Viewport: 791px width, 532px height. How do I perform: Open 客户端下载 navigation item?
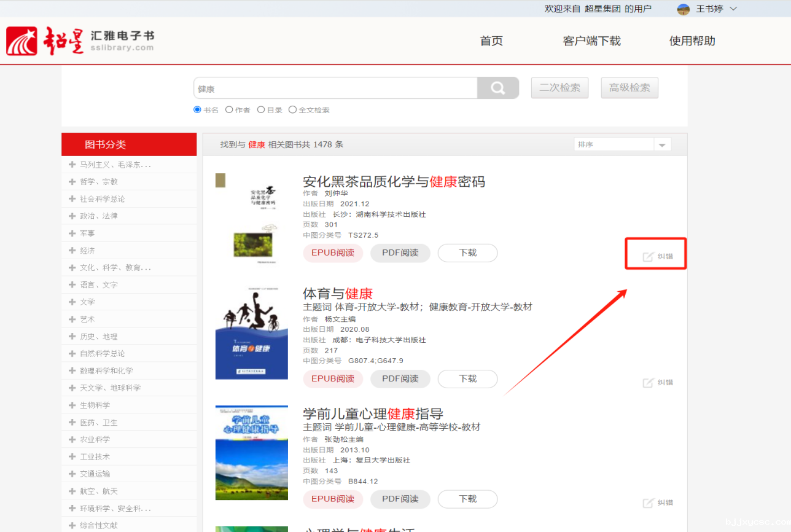[x=591, y=41]
